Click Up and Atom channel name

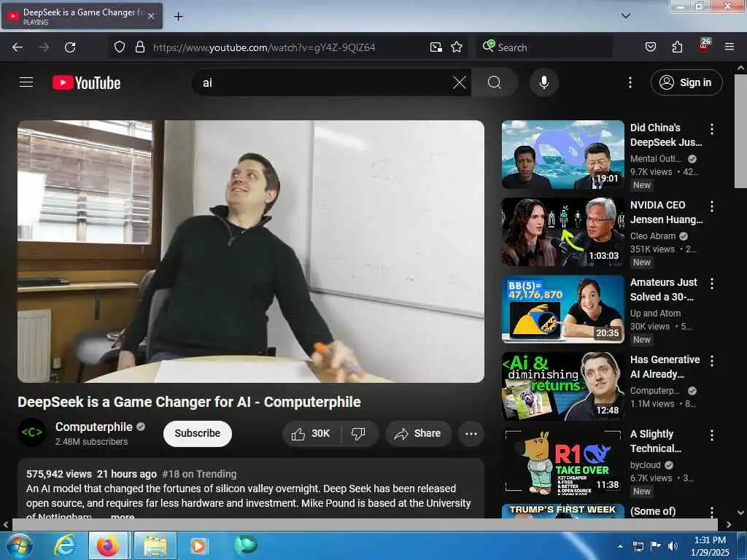(x=655, y=313)
